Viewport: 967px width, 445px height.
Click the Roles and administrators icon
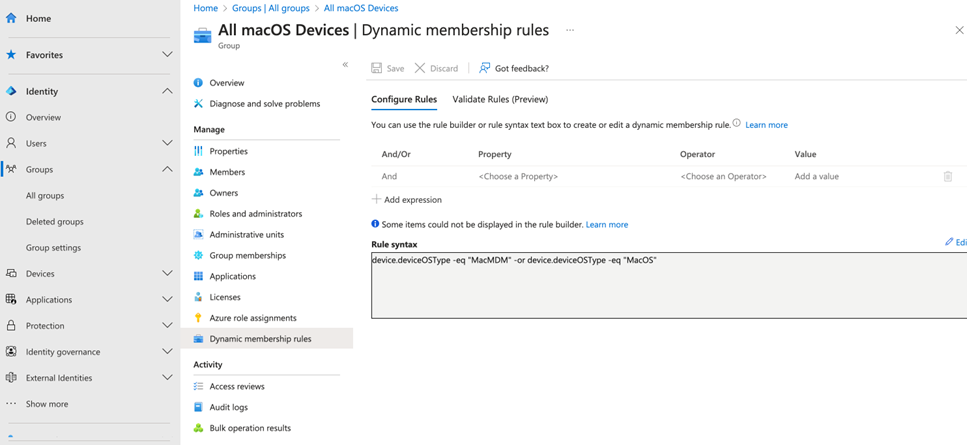click(198, 214)
